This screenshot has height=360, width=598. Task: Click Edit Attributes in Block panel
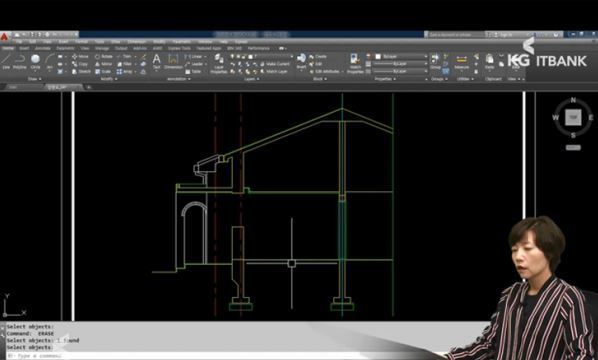pyautogui.click(x=324, y=71)
